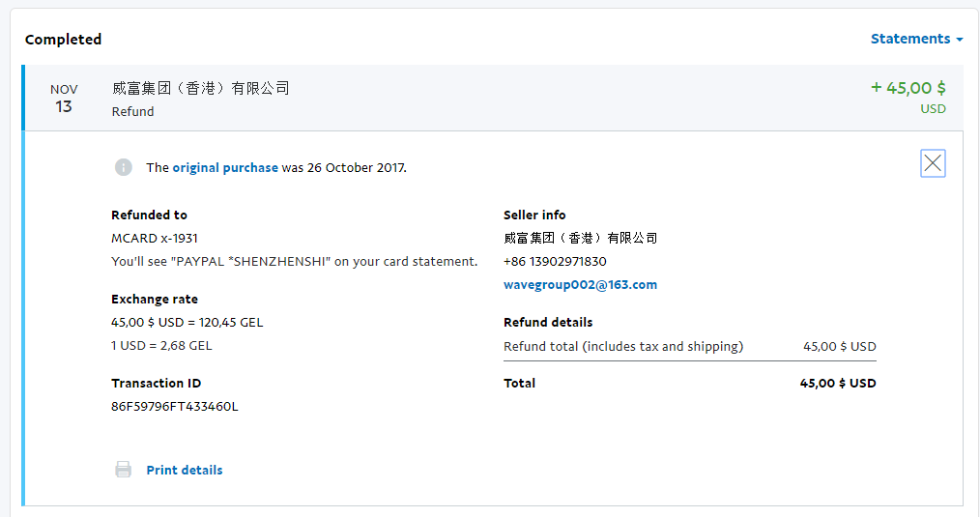Viewport: 980px width, 517px height.
Task: Close the refund details panel
Action: point(933,163)
